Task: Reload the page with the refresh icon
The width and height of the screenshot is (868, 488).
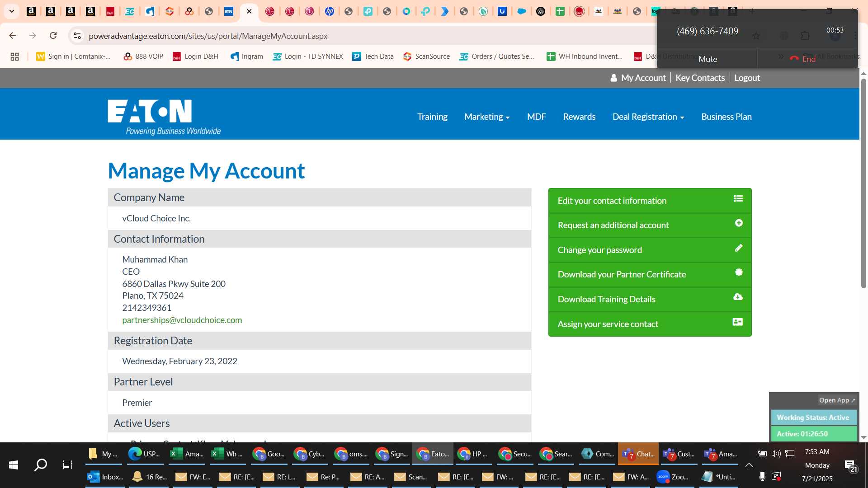Action: [x=53, y=36]
